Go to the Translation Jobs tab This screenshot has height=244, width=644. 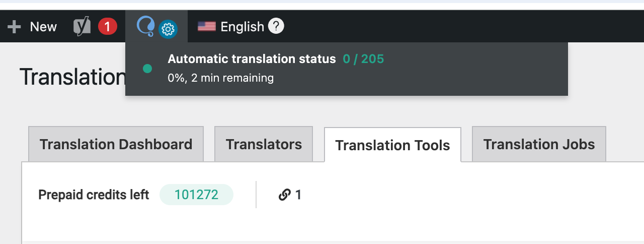coord(539,144)
